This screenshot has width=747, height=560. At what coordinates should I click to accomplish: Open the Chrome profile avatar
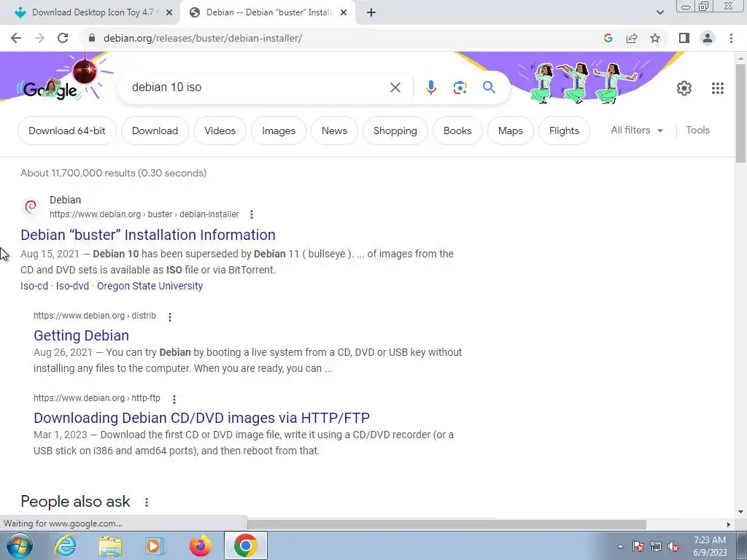[708, 38]
